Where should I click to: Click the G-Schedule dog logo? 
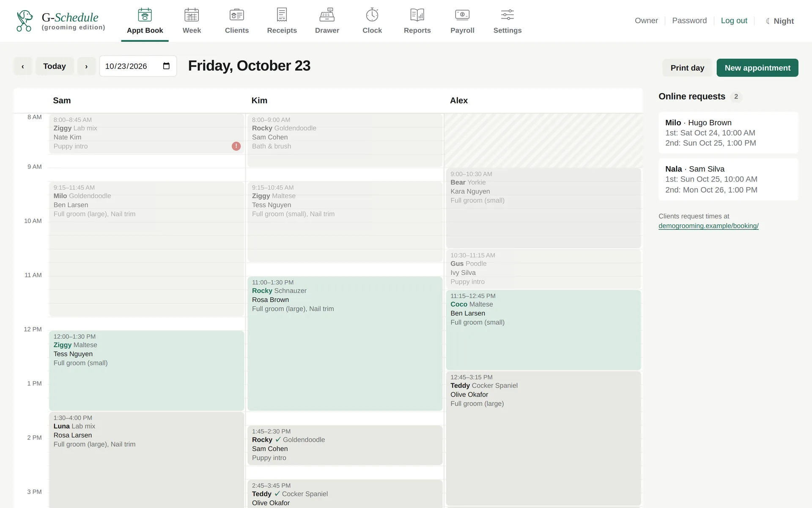pos(25,21)
